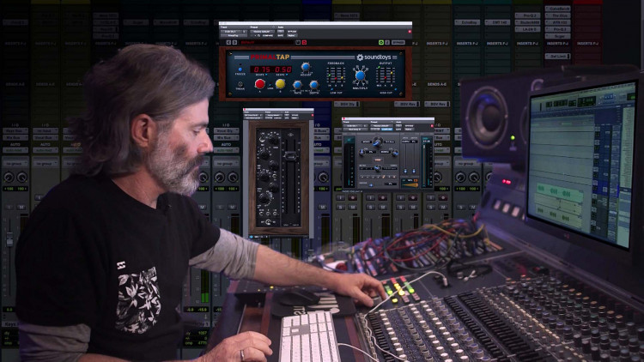Click Bypass in PrimalTap window header
This screenshot has height=362, width=644.
tap(293, 32)
